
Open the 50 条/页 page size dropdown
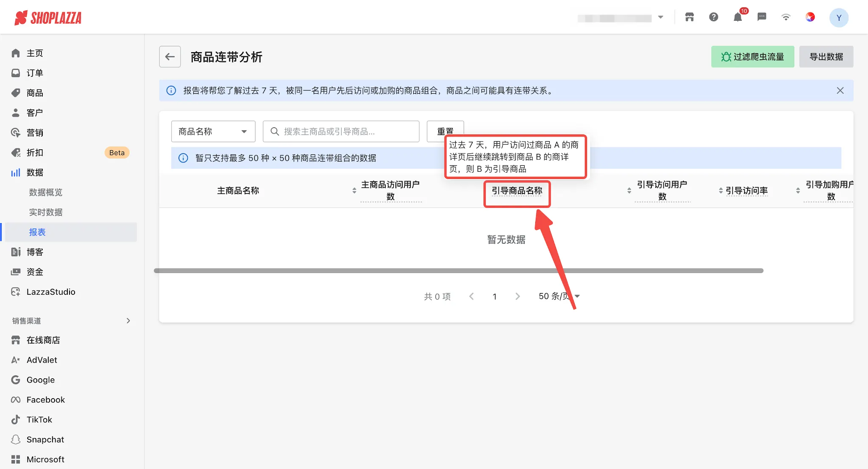[559, 296]
